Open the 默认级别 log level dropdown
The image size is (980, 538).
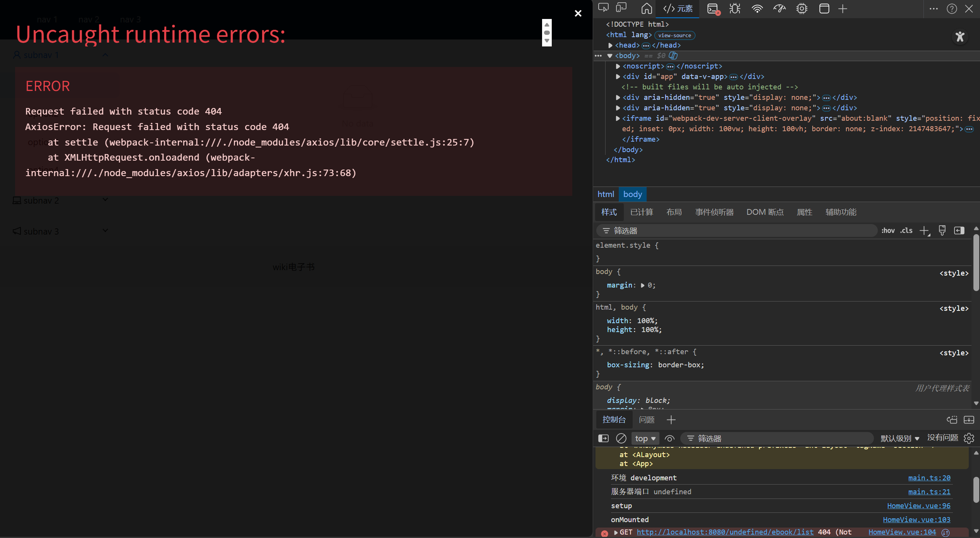click(900, 439)
